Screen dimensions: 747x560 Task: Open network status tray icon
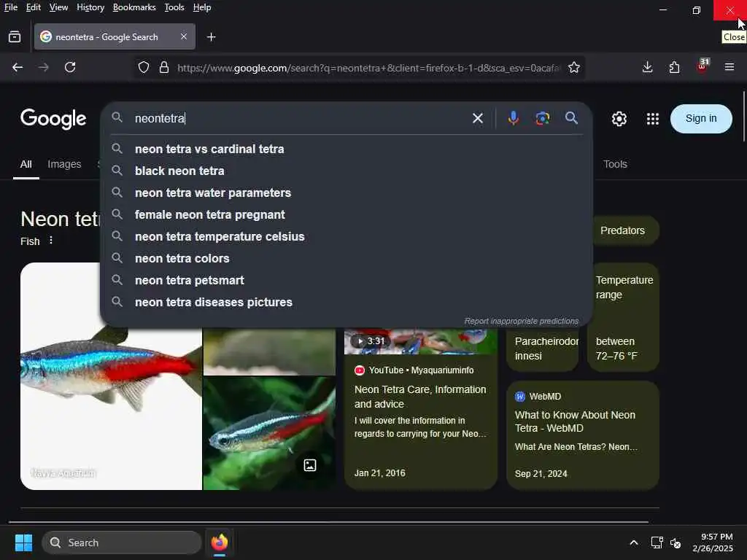(x=657, y=542)
